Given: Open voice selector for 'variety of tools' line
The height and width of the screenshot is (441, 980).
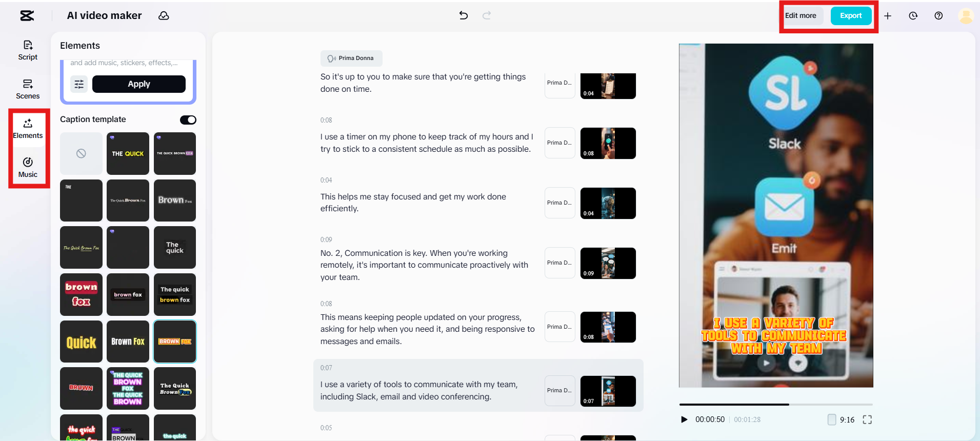Looking at the screenshot, I should 559,391.
